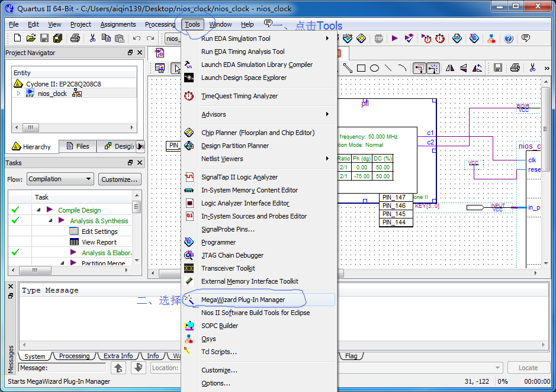The height and width of the screenshot is (392, 556).
Task: Select the Line drawing tool
Action: [388, 68]
